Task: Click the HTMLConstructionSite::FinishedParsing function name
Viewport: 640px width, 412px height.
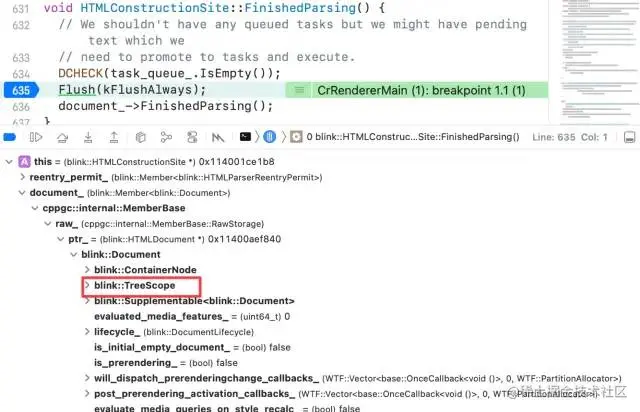Action: (x=218, y=8)
